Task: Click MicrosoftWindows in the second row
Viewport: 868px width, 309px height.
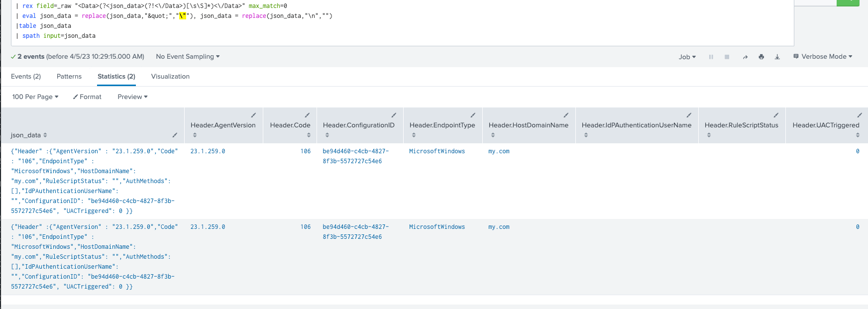Action: [437, 227]
